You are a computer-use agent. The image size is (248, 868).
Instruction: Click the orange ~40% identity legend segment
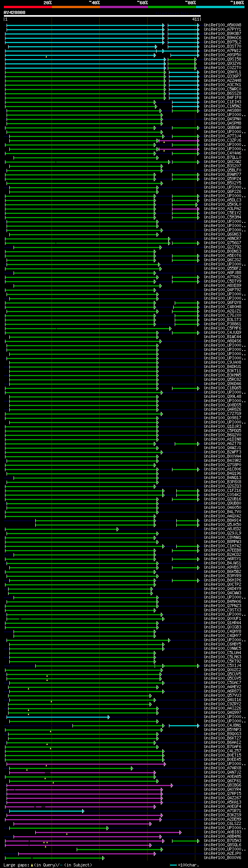pyautogui.click(x=76, y=7)
